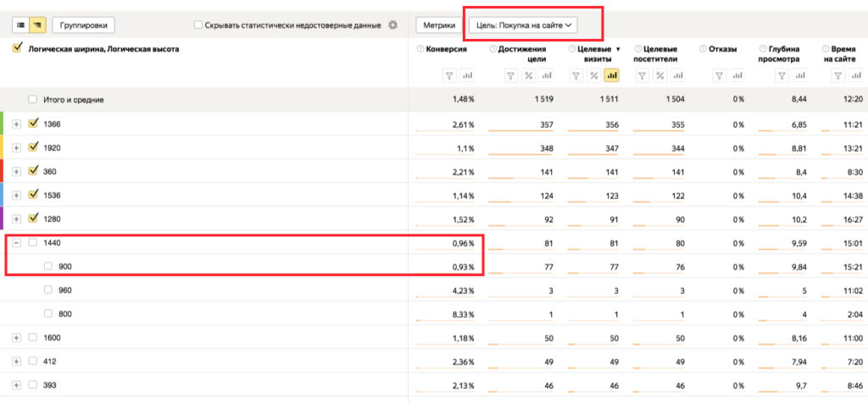Click filter icon under Отказы column
The height and width of the screenshot is (404, 868).
719,75
